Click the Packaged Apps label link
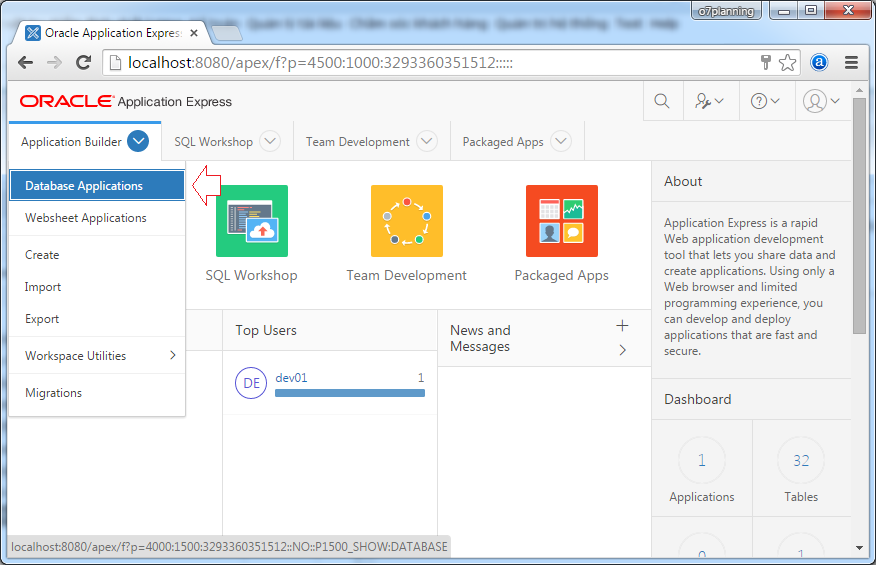 (x=561, y=276)
